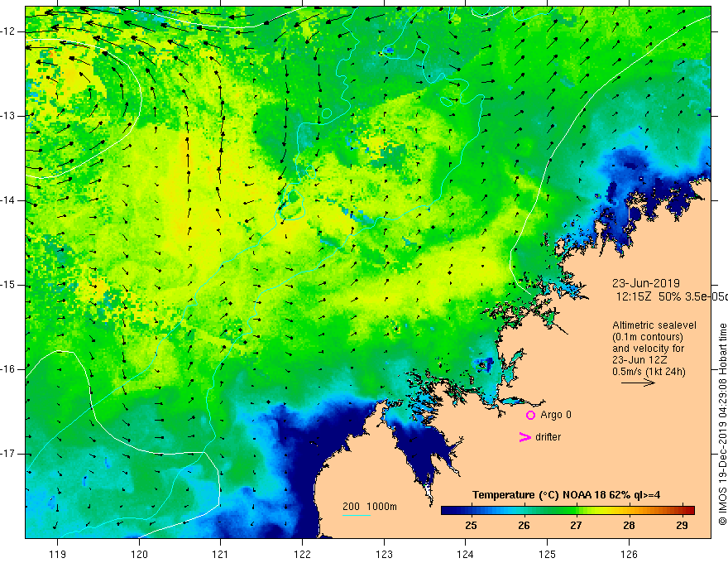
Task: Click longitude label 126 on bottom axis
Action: click(629, 554)
